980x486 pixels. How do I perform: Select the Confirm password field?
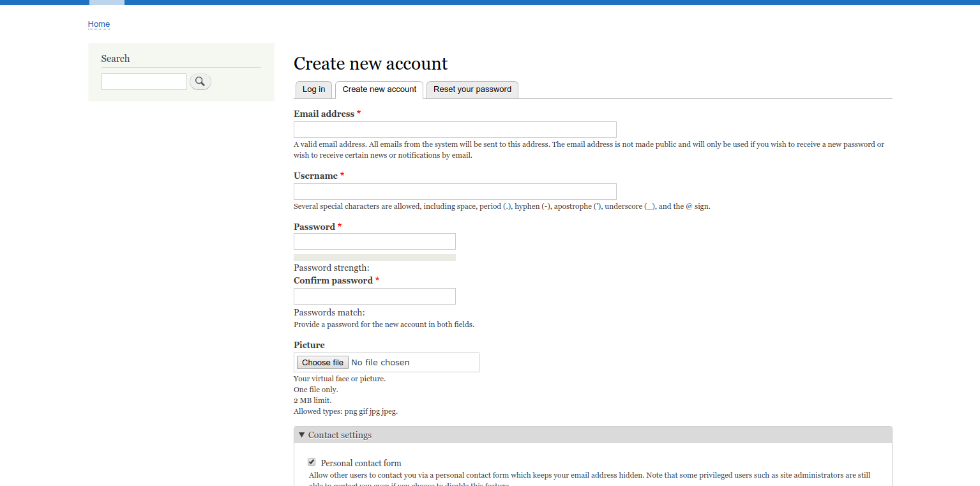click(x=374, y=296)
